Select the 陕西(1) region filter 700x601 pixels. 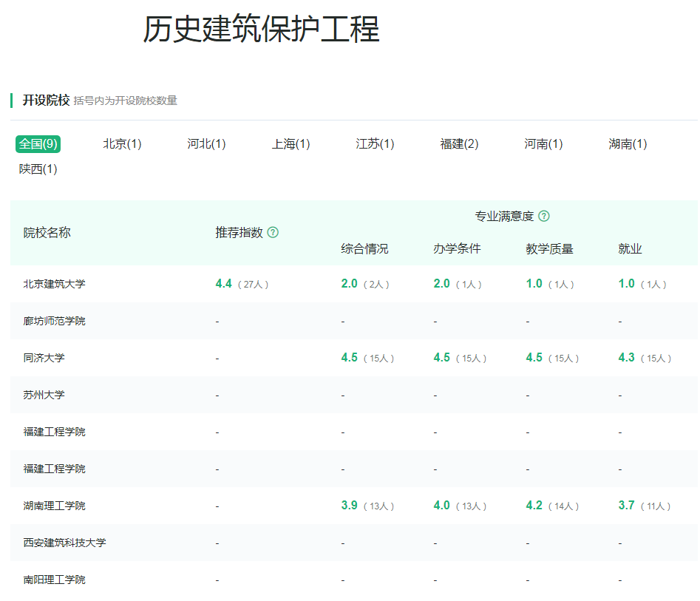pyautogui.click(x=36, y=170)
